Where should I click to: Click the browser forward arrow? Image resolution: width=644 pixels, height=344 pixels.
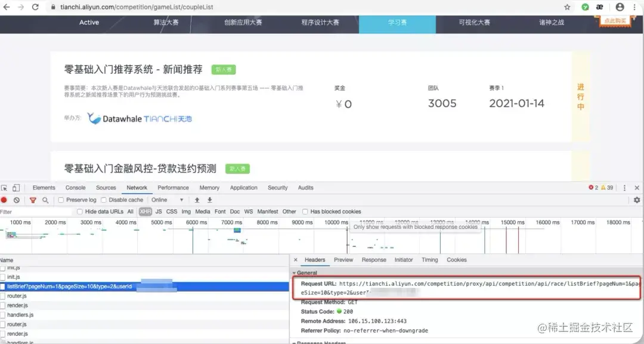(21, 7)
